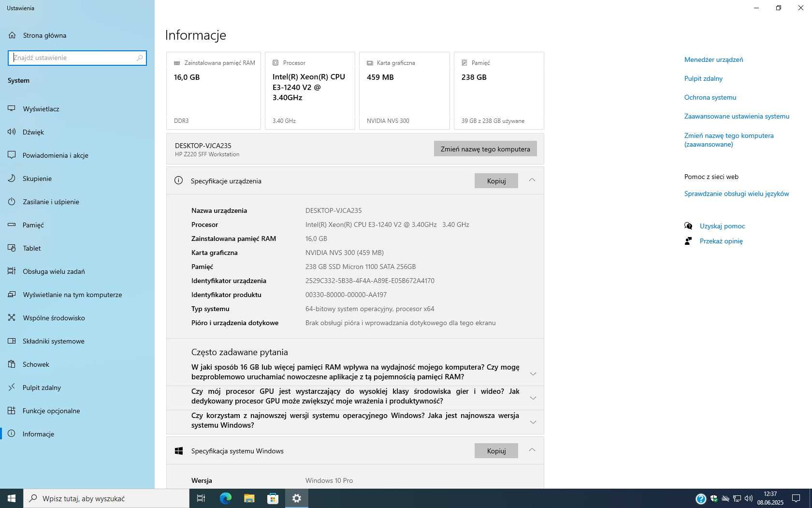Select the Schowek clipboard icon
The image size is (812, 508).
coord(12,364)
